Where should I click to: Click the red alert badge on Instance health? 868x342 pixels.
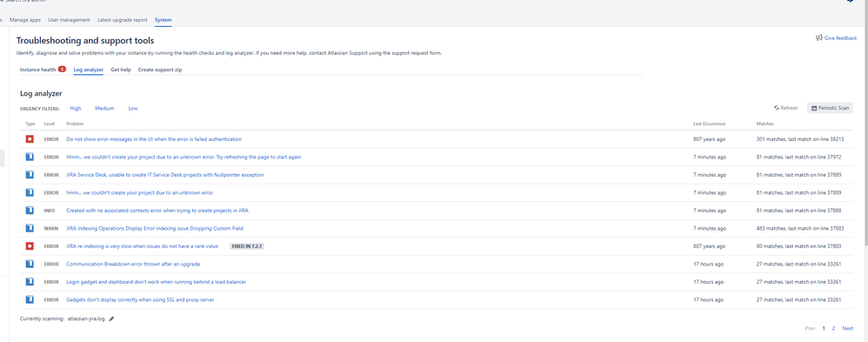(62, 70)
